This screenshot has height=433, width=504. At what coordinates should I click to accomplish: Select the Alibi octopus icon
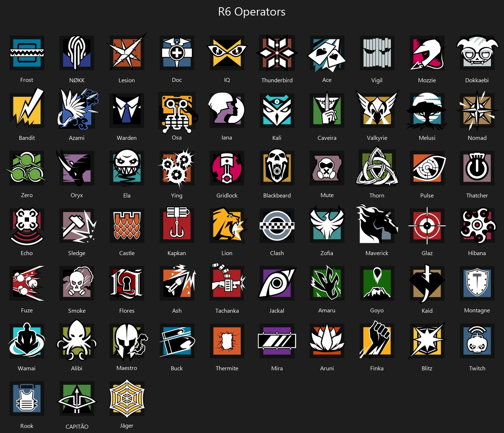(x=77, y=340)
